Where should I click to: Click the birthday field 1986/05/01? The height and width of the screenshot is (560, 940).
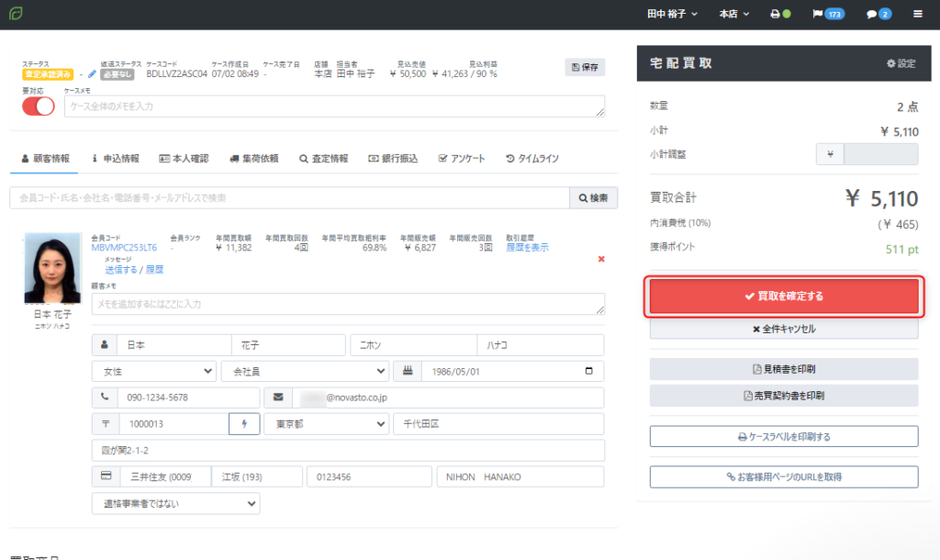click(x=512, y=371)
